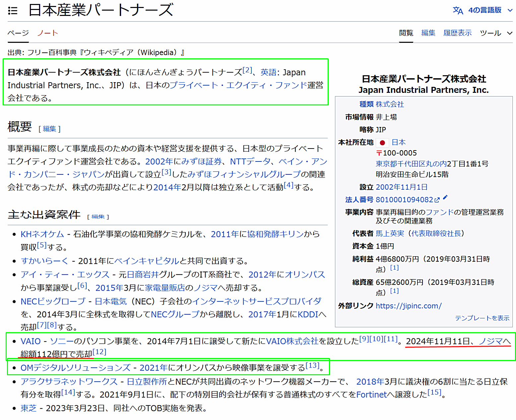516x420 pixels.
Task: Open the https://jipinc.com/ external link
Action: 408,306
